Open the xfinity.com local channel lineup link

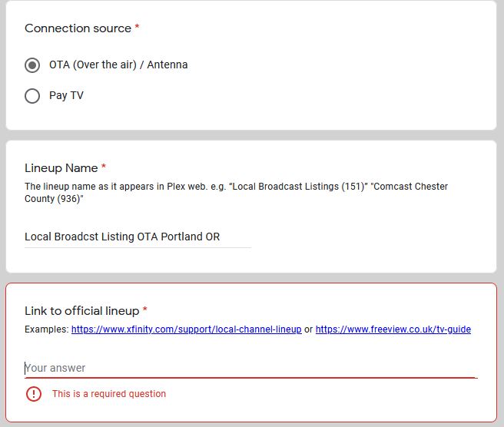tap(186, 329)
